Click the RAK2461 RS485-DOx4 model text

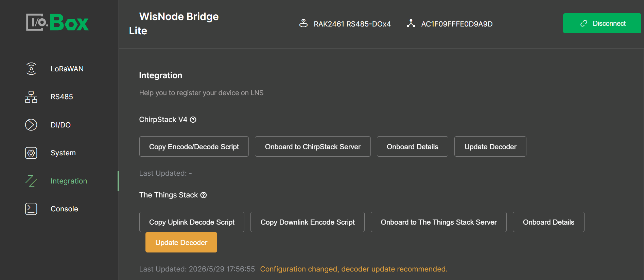352,24
